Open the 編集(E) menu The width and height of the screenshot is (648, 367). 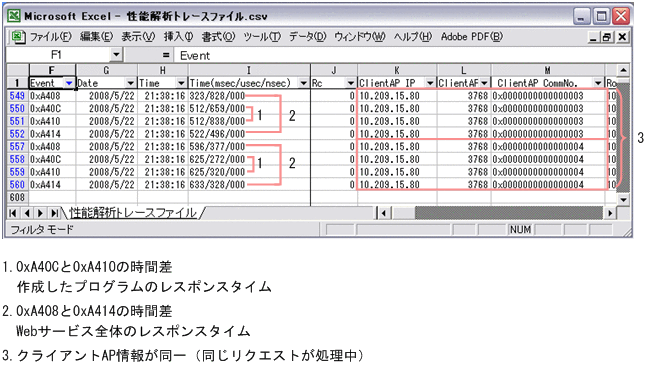[x=96, y=37]
